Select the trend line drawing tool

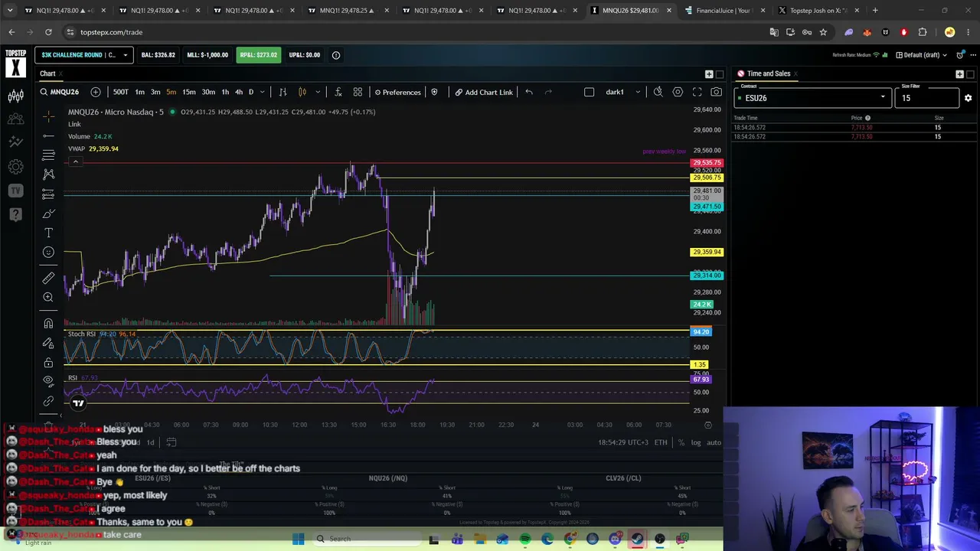pos(48,136)
